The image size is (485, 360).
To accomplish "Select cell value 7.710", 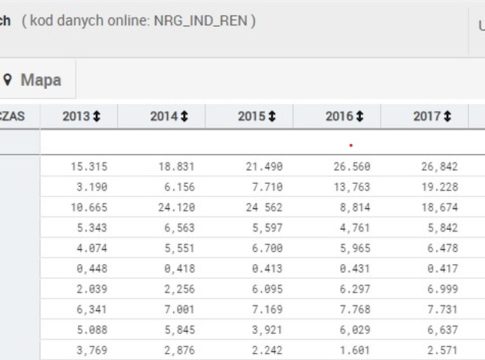I will [267, 187].
